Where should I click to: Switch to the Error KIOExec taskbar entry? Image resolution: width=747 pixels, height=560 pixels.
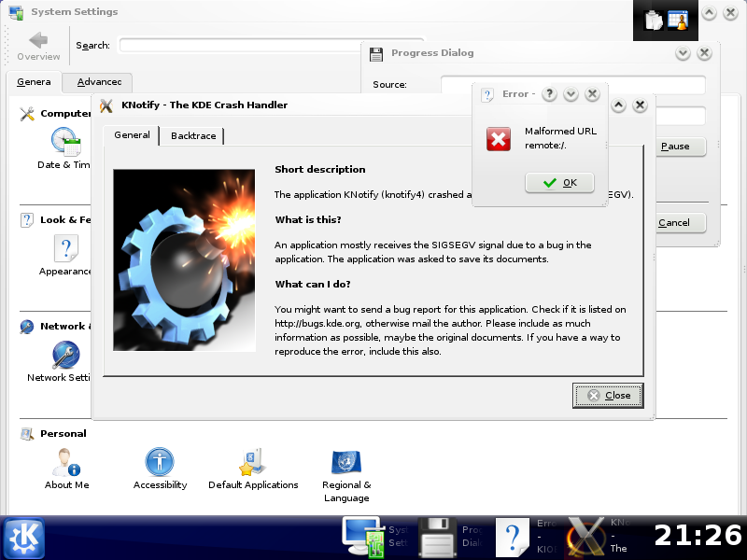(527, 538)
